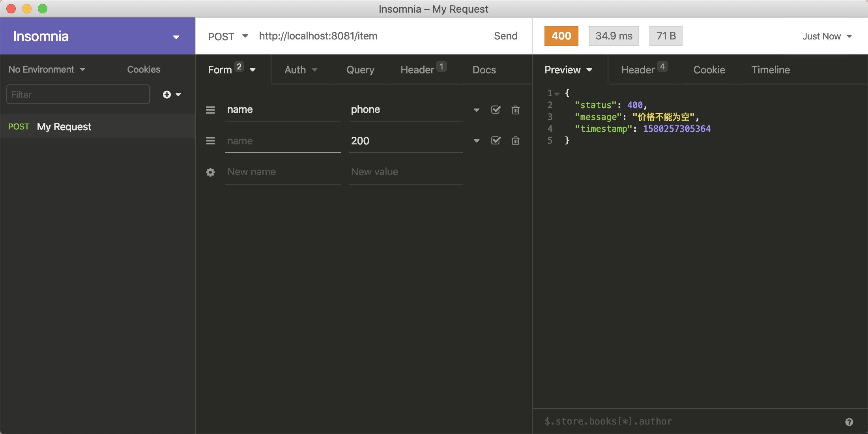This screenshot has height=434, width=868.
Task: Expand the No Environment dropdown
Action: (x=47, y=69)
